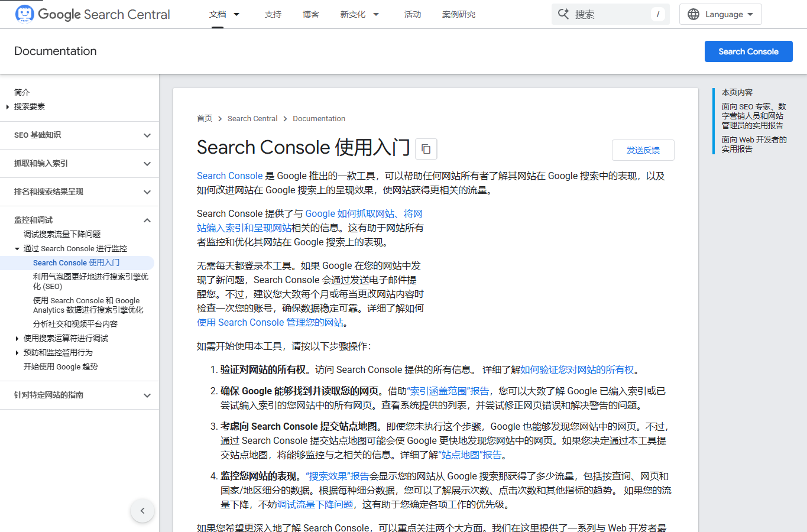Open the 活动 nav item

[413, 14]
